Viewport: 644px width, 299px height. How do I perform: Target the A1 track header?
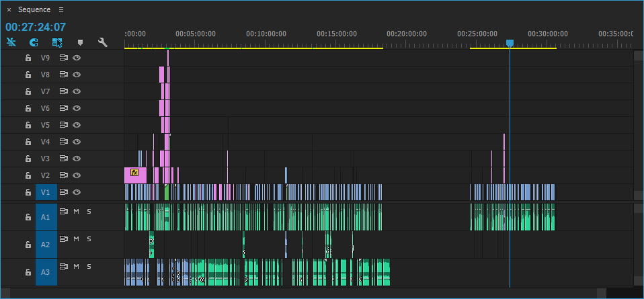[x=46, y=217]
